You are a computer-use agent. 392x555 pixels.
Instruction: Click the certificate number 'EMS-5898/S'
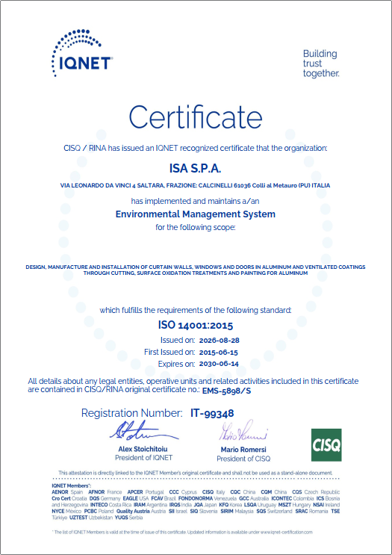pyautogui.click(x=226, y=391)
